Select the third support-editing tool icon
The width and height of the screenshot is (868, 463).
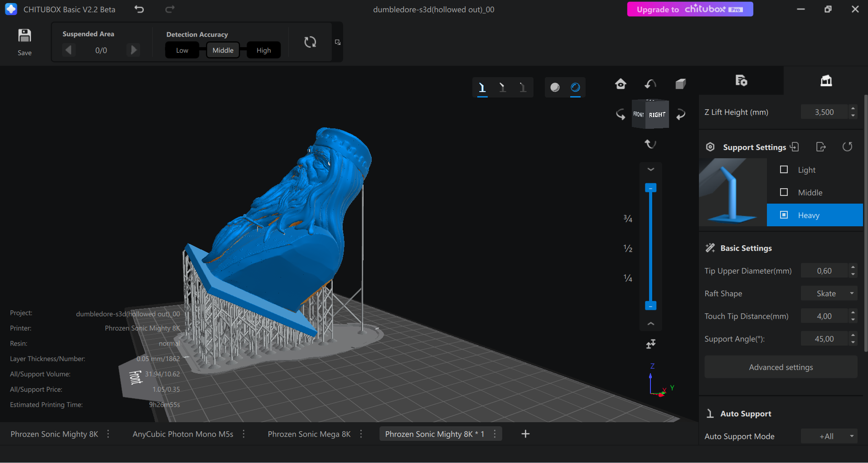point(523,88)
